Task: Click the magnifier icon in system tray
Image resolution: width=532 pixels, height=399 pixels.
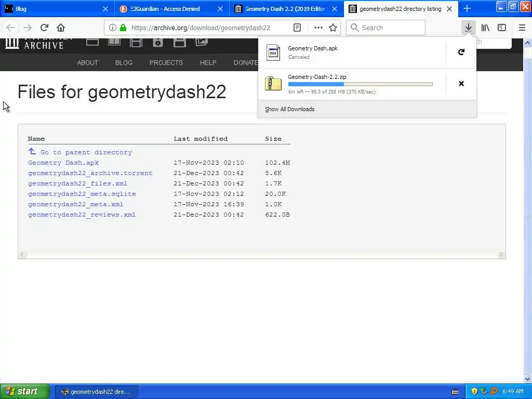Action: pyautogui.click(x=494, y=391)
